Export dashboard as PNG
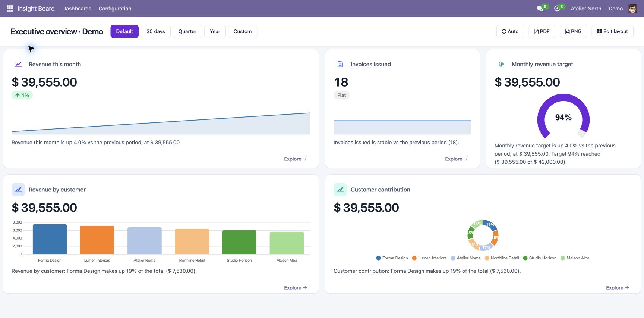The image size is (644, 318). click(573, 31)
